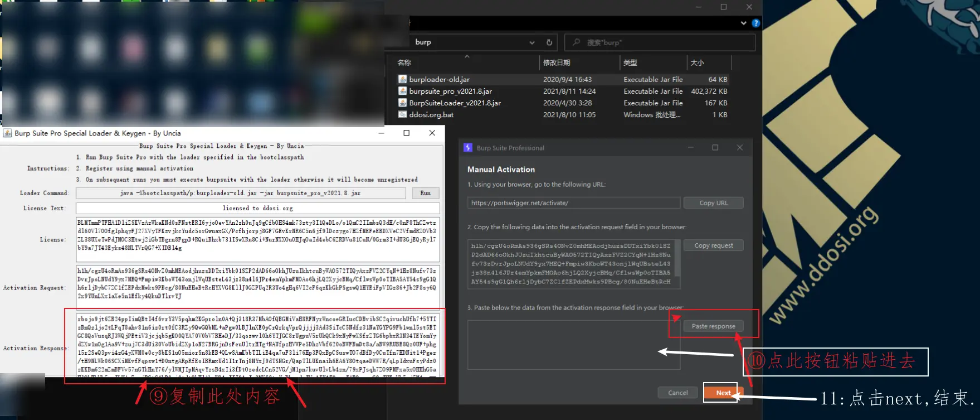This screenshot has height=420, width=980.
Task: Click Cancel in Manual Activation dialog
Action: point(678,393)
